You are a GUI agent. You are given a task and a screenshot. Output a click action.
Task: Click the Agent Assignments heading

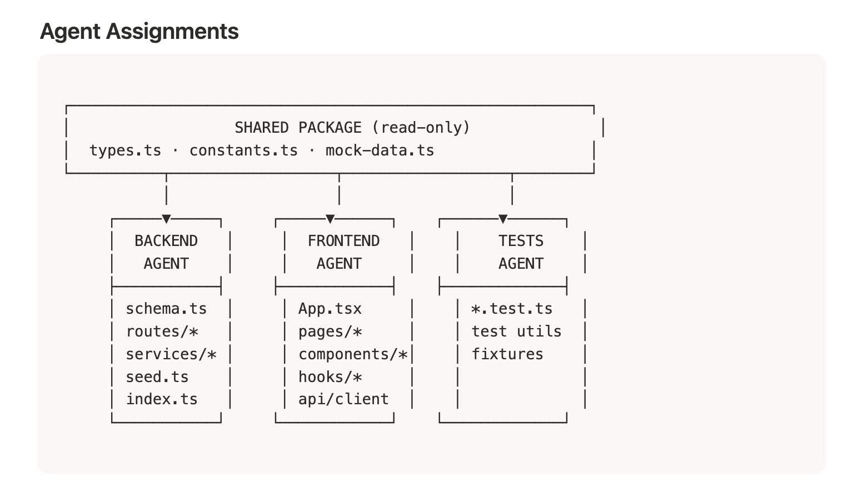point(139,31)
